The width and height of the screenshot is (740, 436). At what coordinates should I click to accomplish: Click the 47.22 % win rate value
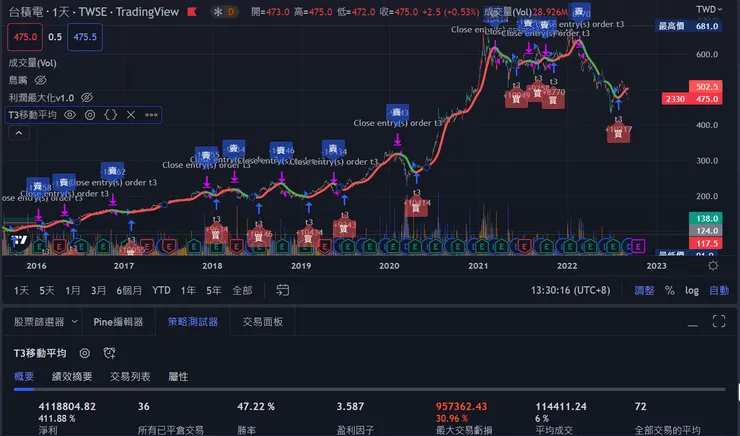[256, 406]
